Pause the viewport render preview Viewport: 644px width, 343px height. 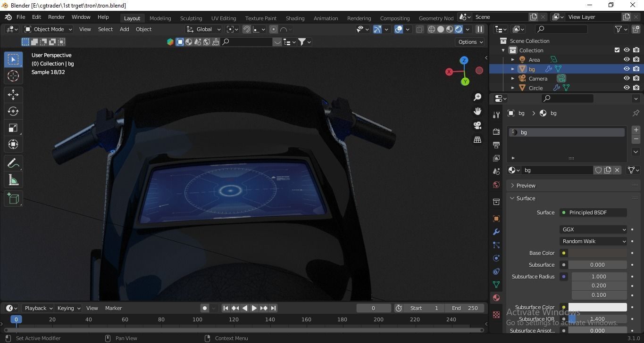pos(480,29)
